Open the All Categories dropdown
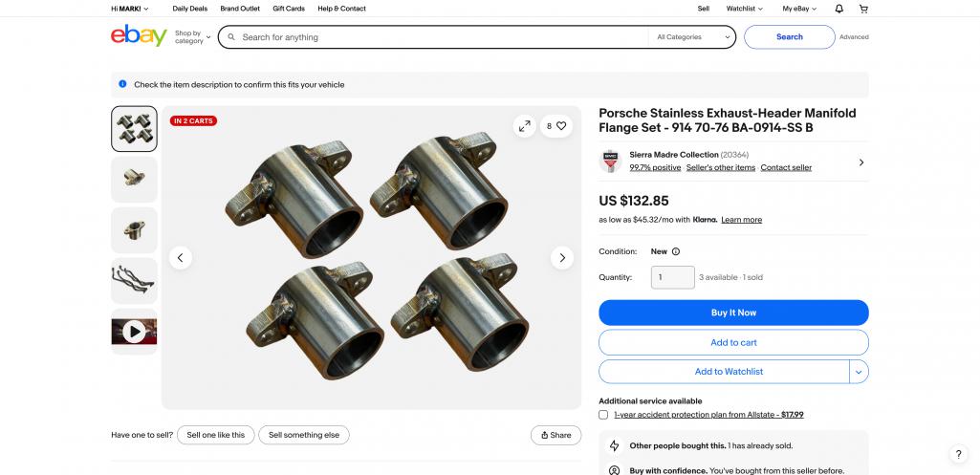The width and height of the screenshot is (980, 475). (x=692, y=37)
